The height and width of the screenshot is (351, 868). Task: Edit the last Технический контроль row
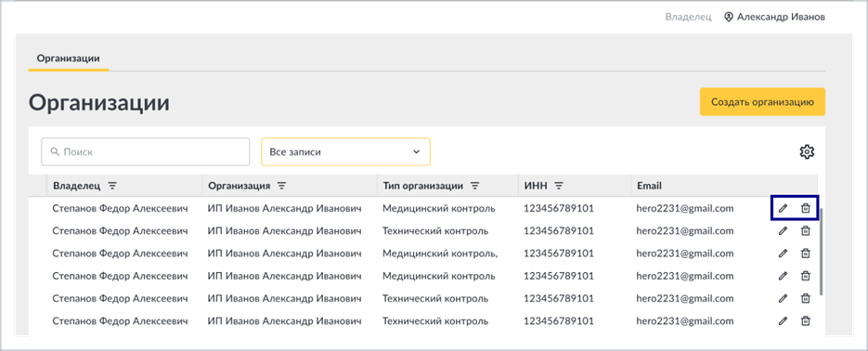[783, 320]
